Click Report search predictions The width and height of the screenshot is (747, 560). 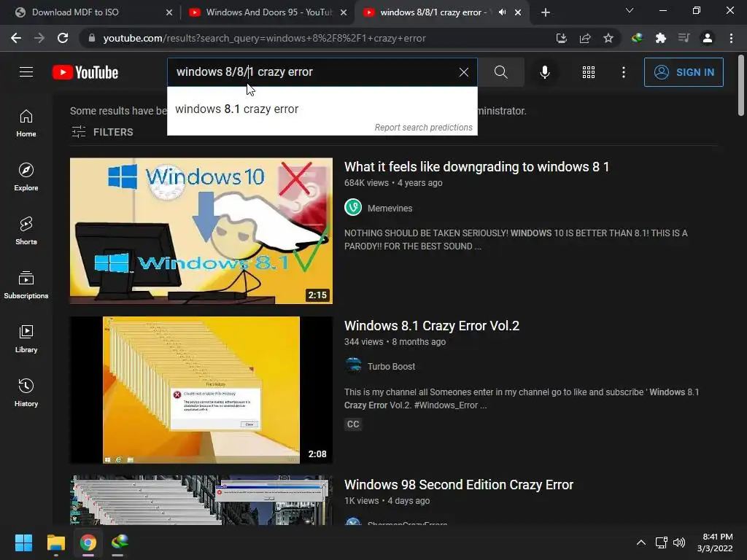pyautogui.click(x=423, y=128)
